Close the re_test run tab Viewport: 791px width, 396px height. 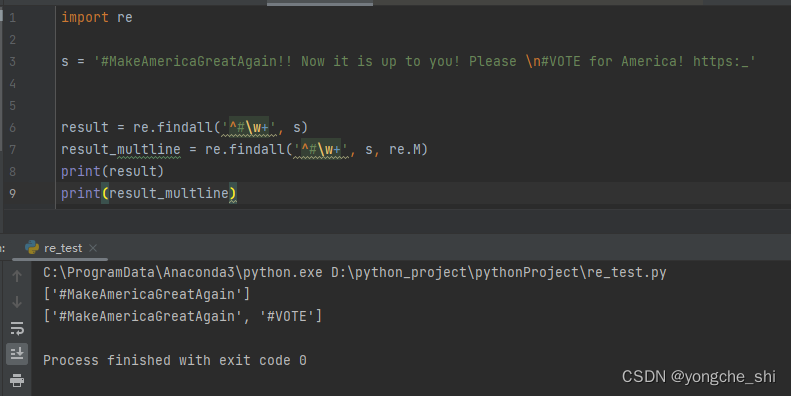[93, 248]
